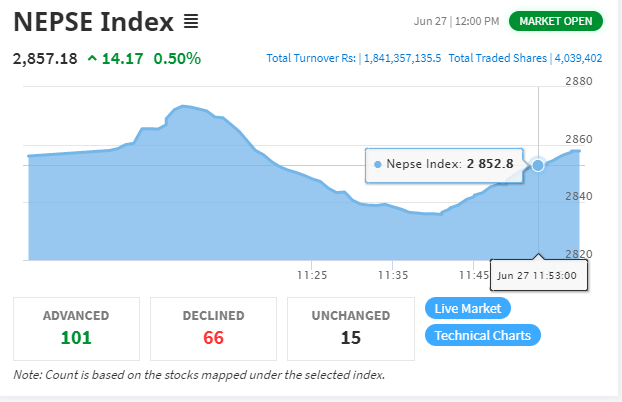Click the 0.50% percentage change
This screenshot has height=402, width=622.
pos(177,59)
